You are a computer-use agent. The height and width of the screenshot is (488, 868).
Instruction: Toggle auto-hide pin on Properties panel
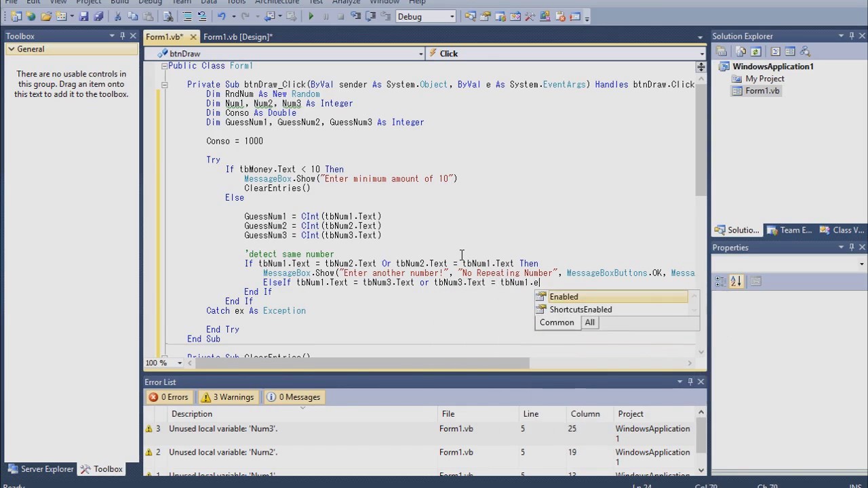point(852,247)
